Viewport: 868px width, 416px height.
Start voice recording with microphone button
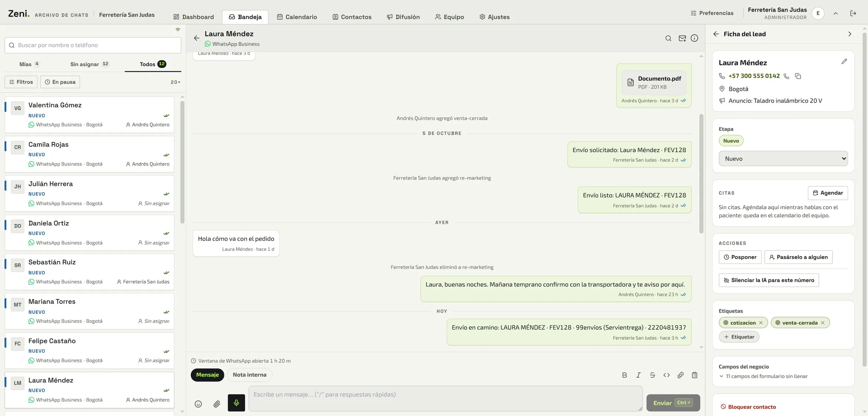coord(236,403)
